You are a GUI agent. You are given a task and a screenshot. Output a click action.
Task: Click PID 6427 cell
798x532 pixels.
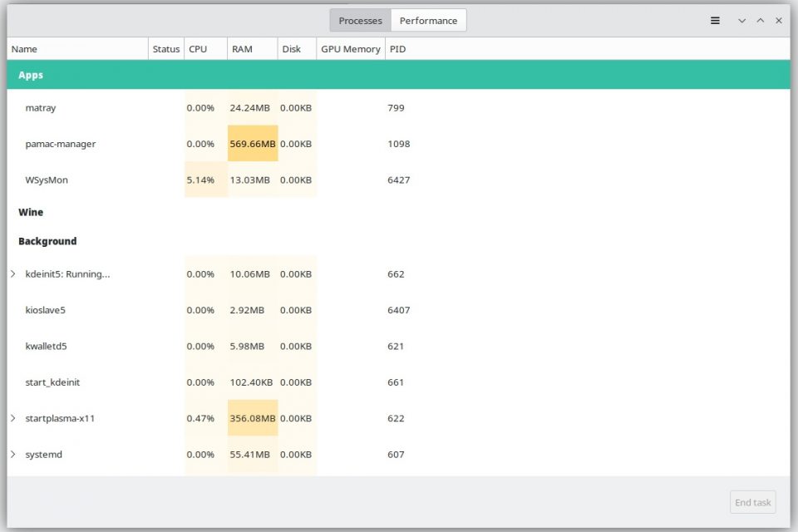398,180
